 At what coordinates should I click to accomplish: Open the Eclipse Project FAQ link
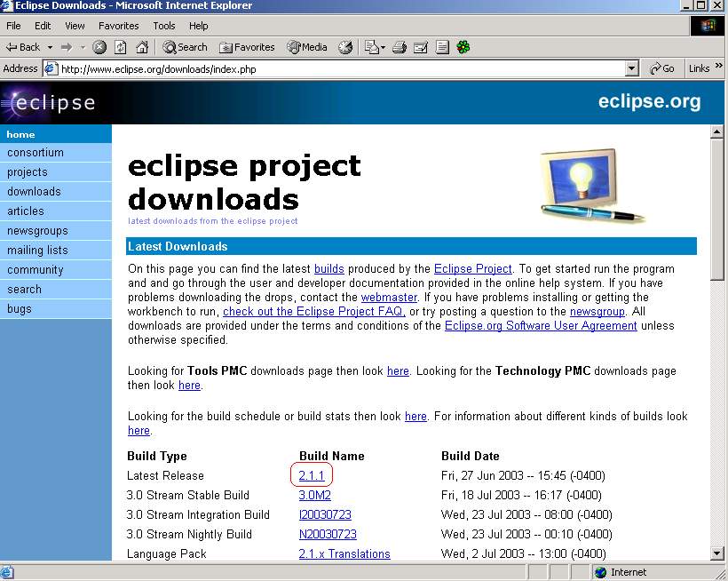pos(314,311)
